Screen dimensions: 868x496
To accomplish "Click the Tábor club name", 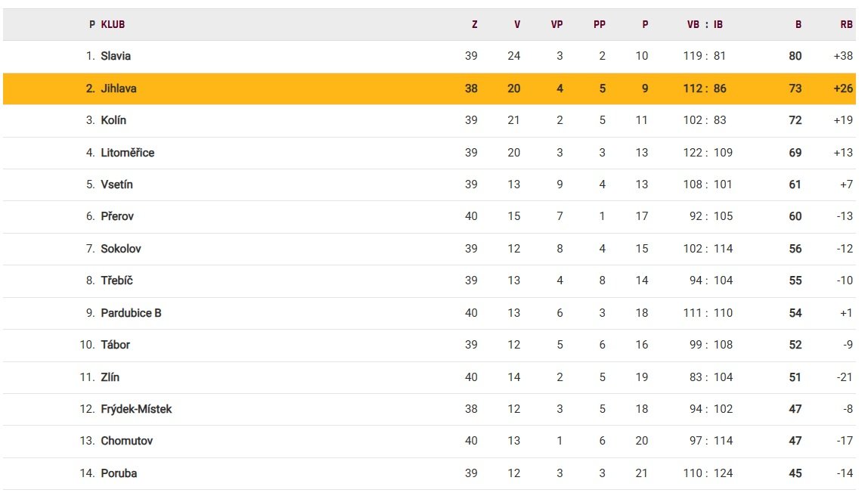I will (115, 345).
